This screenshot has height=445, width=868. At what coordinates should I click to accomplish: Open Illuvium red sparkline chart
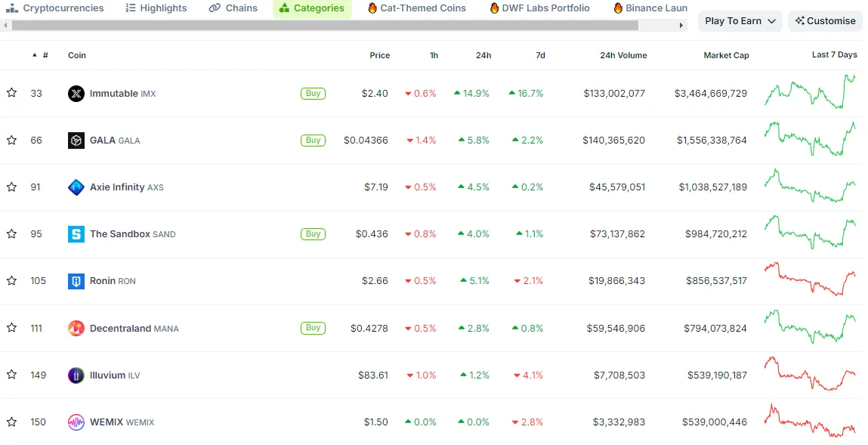(811, 373)
